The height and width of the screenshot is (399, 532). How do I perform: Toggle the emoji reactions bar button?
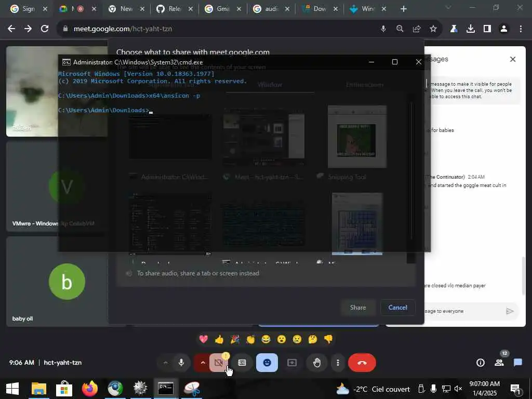point(267,363)
